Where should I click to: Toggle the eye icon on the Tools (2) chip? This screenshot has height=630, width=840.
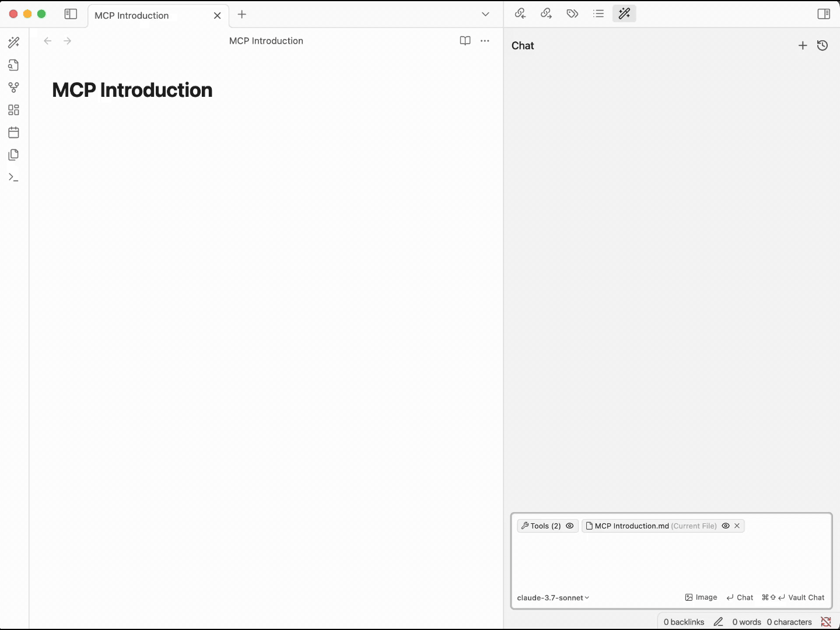570,526
